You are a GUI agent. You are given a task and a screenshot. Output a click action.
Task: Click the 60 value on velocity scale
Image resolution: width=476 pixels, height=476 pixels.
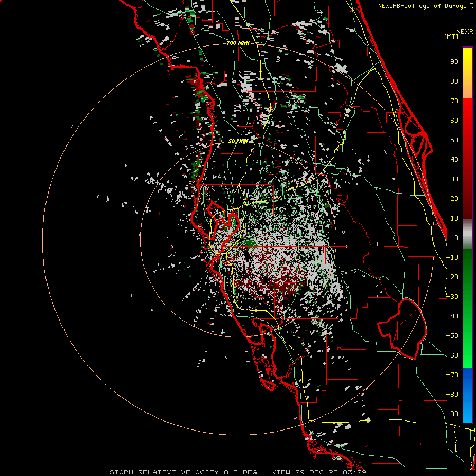tap(454, 121)
